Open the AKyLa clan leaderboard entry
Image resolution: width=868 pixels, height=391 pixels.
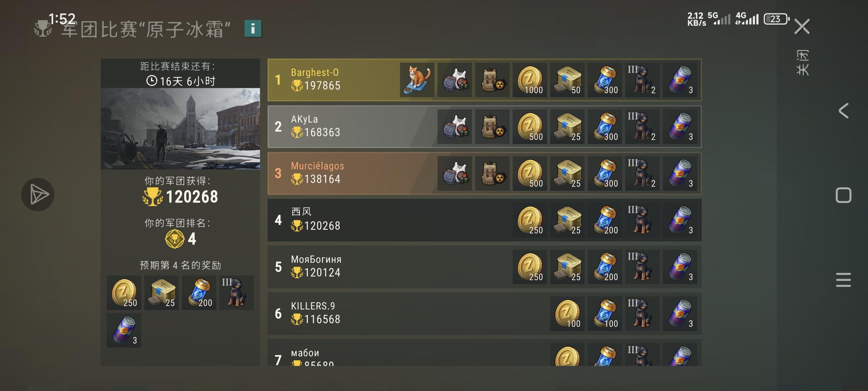click(485, 127)
